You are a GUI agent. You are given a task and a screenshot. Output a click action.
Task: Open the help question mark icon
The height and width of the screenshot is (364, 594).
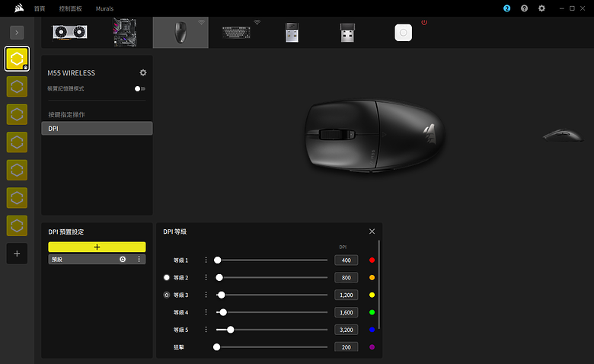point(524,8)
